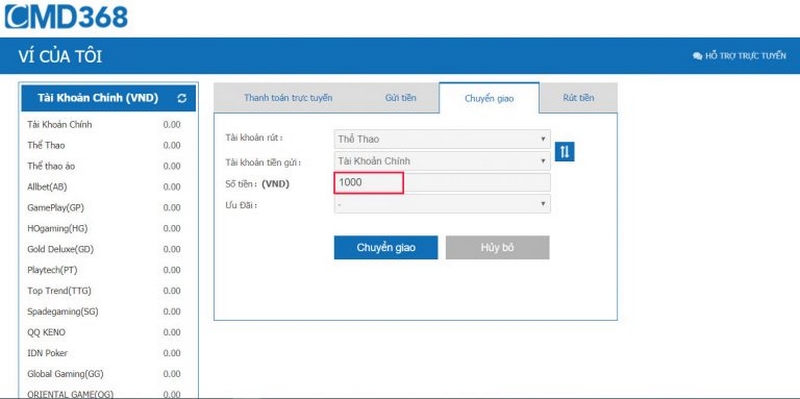The width and height of the screenshot is (800, 399).
Task: Select the Chuyển giao tab
Action: pos(489,98)
